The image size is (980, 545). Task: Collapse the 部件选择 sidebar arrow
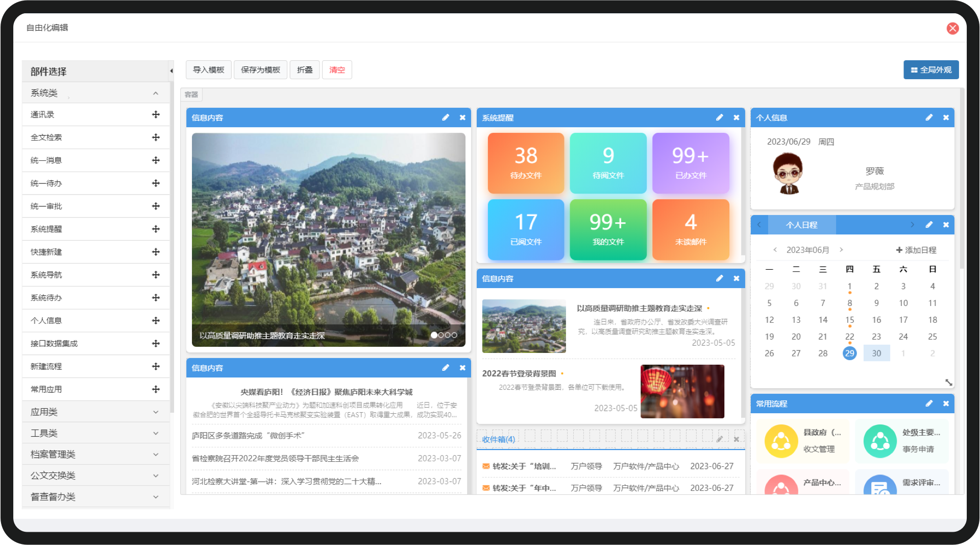(x=171, y=71)
